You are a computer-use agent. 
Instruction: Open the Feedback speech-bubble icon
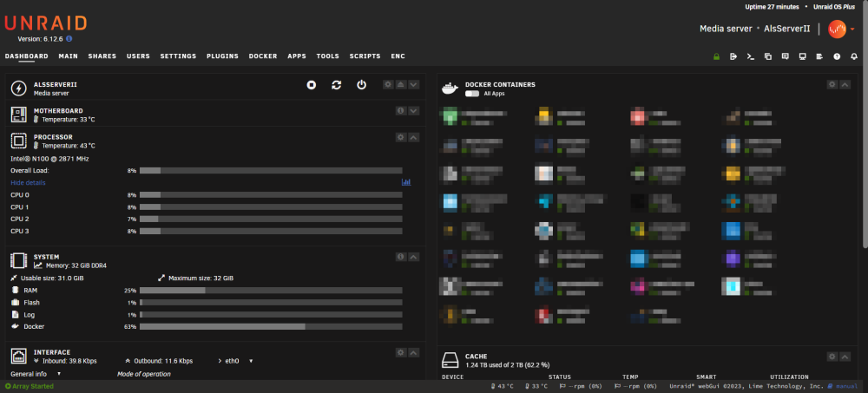[x=785, y=56]
